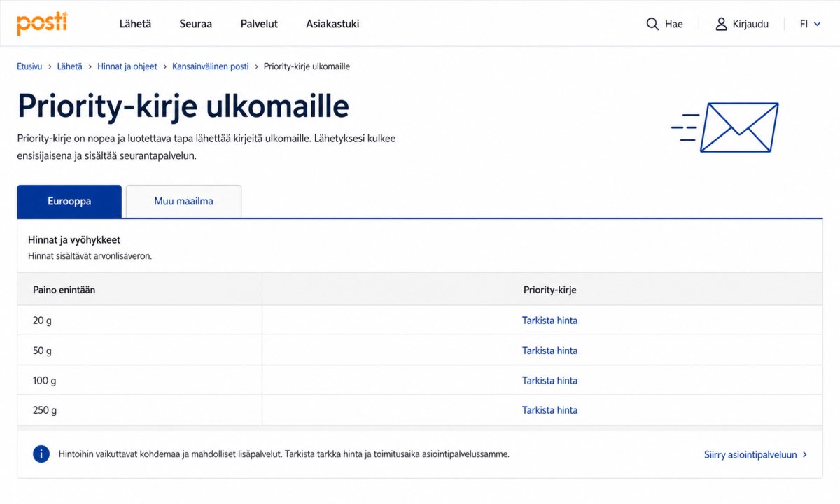This screenshot has height=504, width=840.
Task: Select the Eurooppa tab
Action: click(x=69, y=202)
